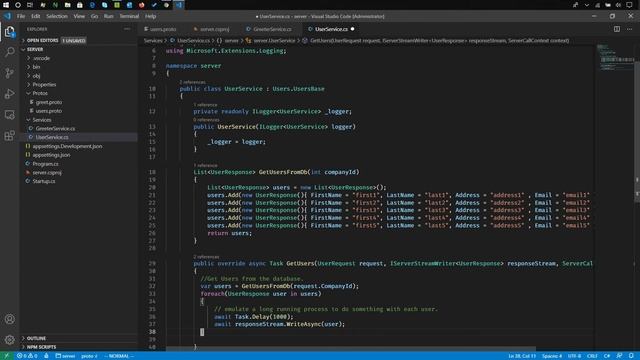Open appsettings.Development.json file
640x360 pixels.
coord(67,146)
